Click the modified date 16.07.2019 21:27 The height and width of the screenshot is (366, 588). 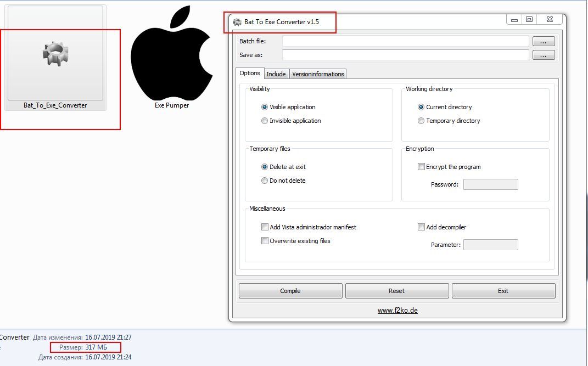[x=108, y=337]
